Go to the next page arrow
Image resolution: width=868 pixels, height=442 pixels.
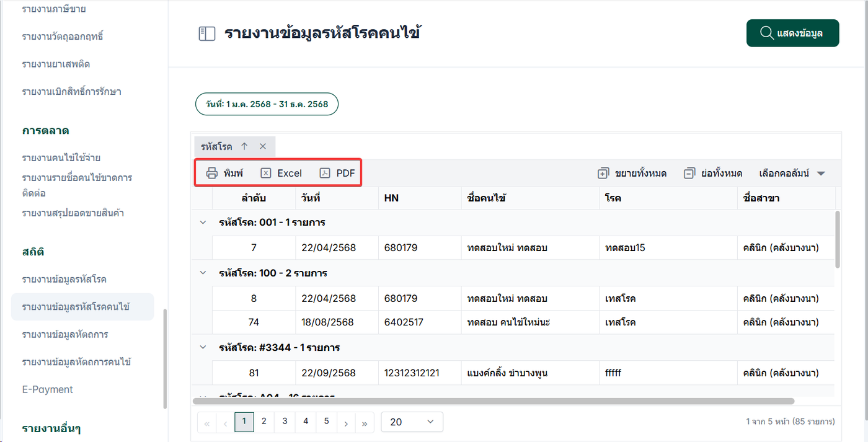[346, 423]
